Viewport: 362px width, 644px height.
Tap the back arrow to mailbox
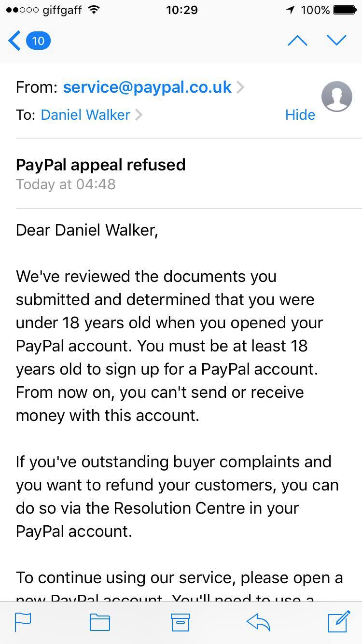[x=14, y=41]
